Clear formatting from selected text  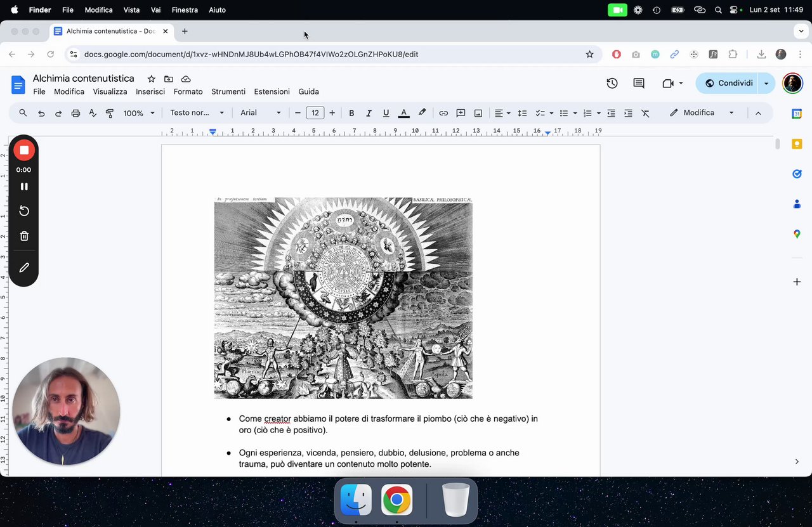645,113
